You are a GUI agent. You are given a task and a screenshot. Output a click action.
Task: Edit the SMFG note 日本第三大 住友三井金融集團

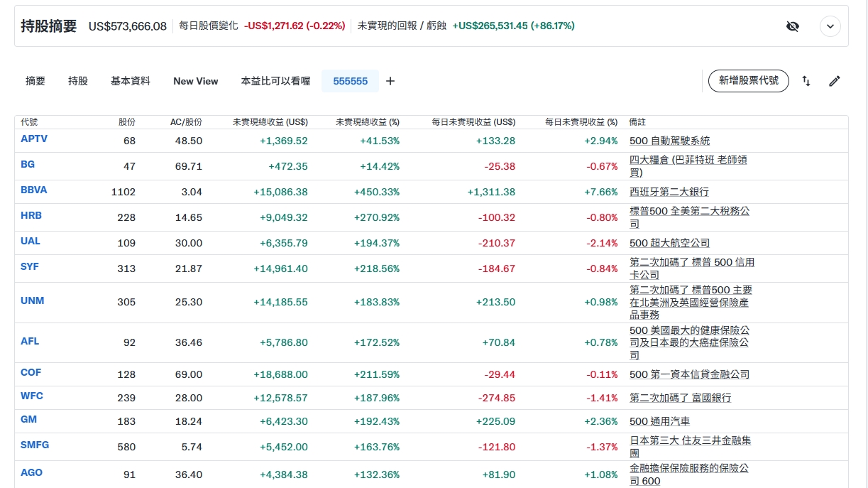[691, 447]
